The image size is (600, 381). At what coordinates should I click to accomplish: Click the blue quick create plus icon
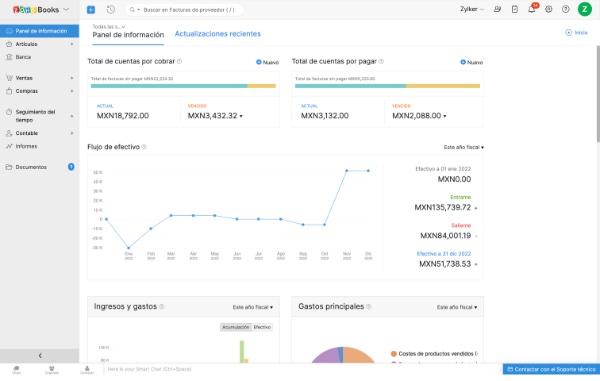(x=91, y=10)
